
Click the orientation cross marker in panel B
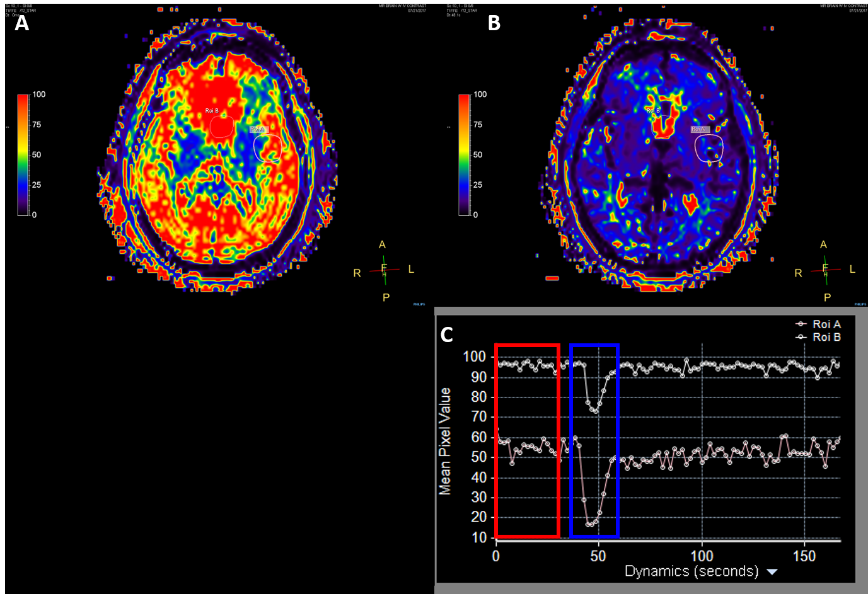(x=825, y=270)
